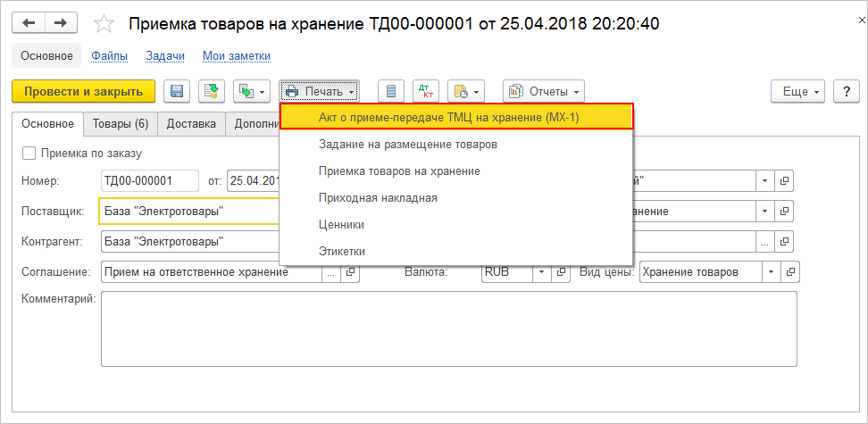Click the document movements list icon
Screen dimensions: 868x424
[389, 91]
